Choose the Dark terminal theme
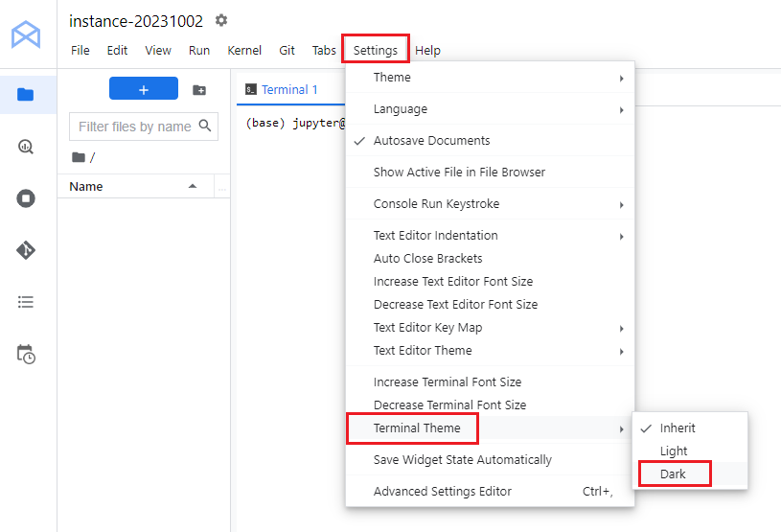This screenshot has height=532, width=781. click(674, 474)
